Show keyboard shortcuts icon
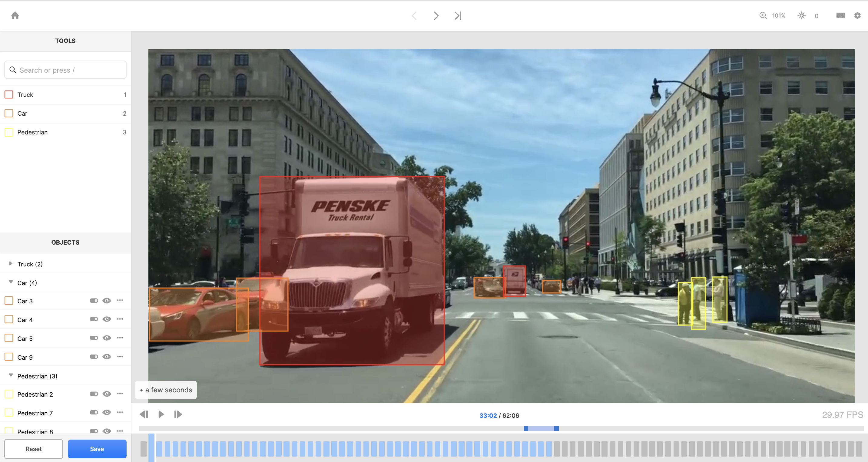Viewport: 868px width, 462px height. (x=840, y=15)
